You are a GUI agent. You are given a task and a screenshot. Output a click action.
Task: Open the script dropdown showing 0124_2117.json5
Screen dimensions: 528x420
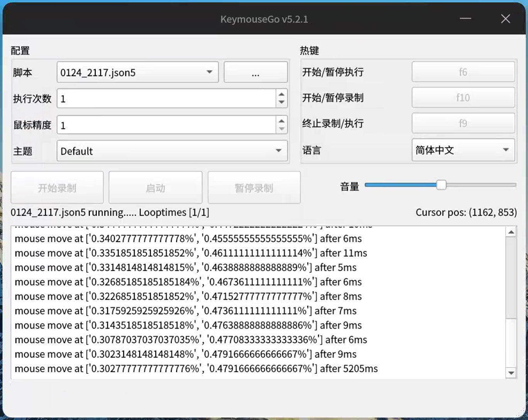coord(137,72)
